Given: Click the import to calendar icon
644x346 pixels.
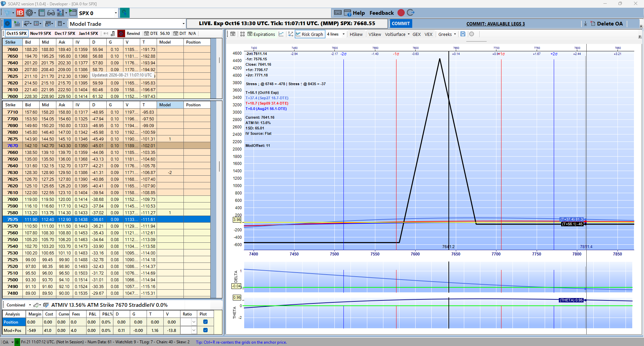Looking at the screenshot, I should 17,24.
